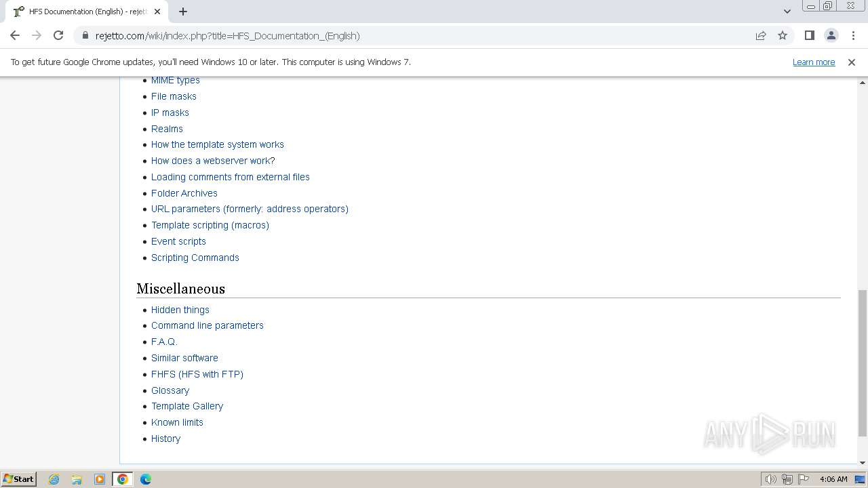Click the display tray icon beside the clock
This screenshot has width=868, height=488.
pyautogui.click(x=860, y=479)
